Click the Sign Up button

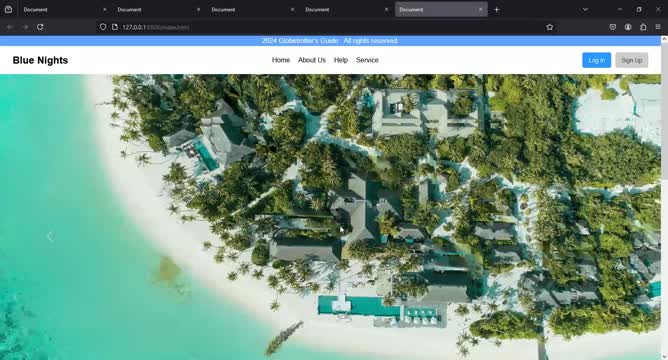(631, 60)
